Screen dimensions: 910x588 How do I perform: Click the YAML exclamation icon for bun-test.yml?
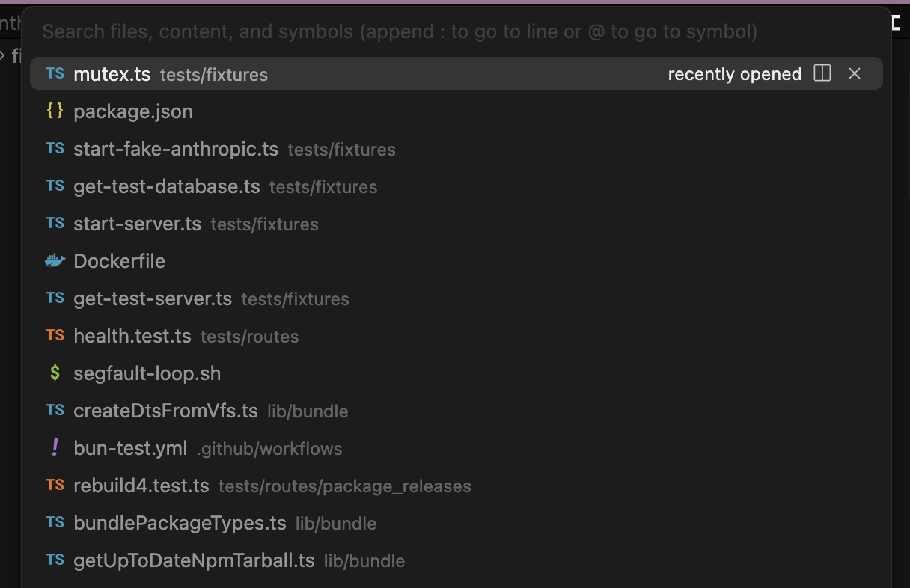(x=55, y=448)
